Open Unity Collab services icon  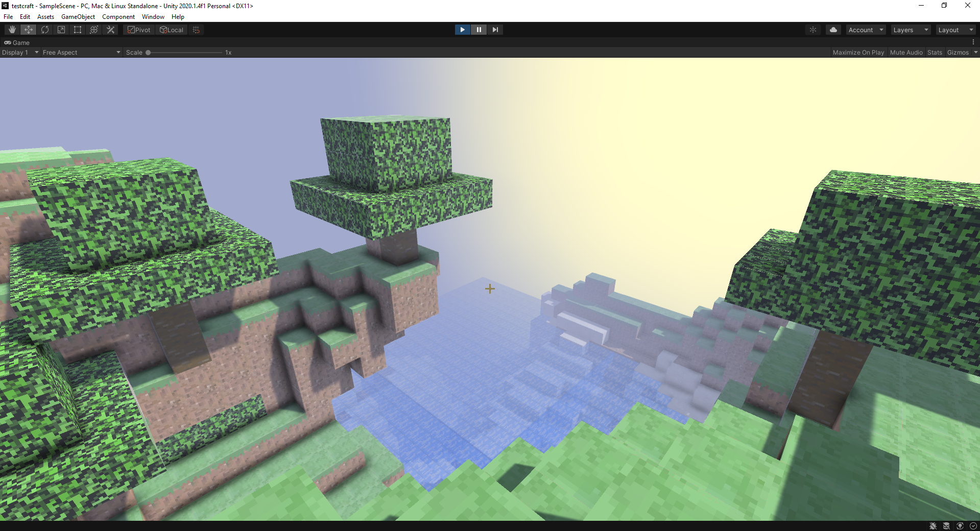[813, 30]
